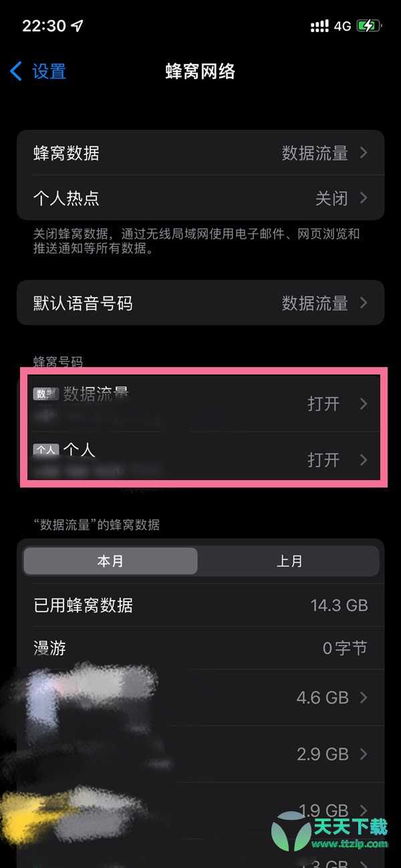Viewport: 401px width, 868px height.
Task: Tap the battery charging icon
Action: pos(370,26)
